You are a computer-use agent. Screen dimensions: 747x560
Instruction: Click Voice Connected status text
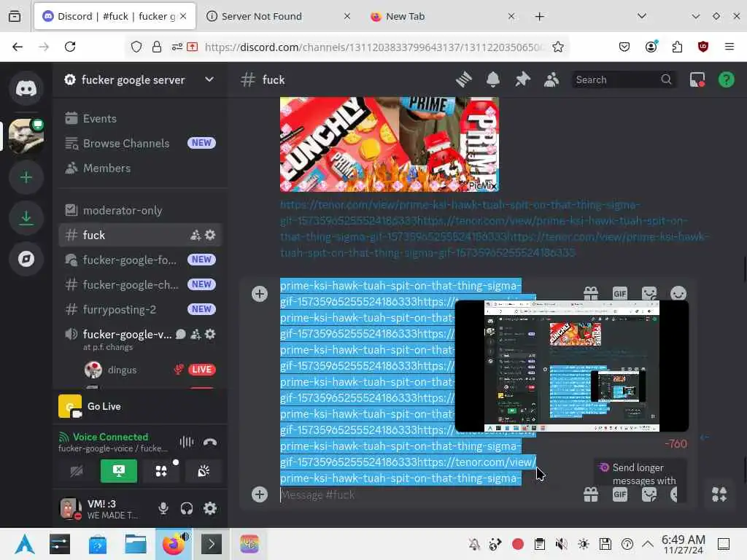point(111,437)
